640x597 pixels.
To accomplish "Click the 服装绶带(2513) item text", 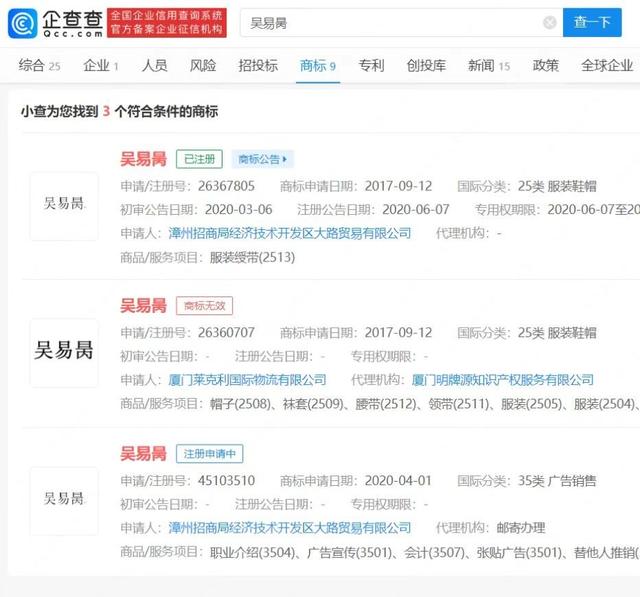I will 252,257.
